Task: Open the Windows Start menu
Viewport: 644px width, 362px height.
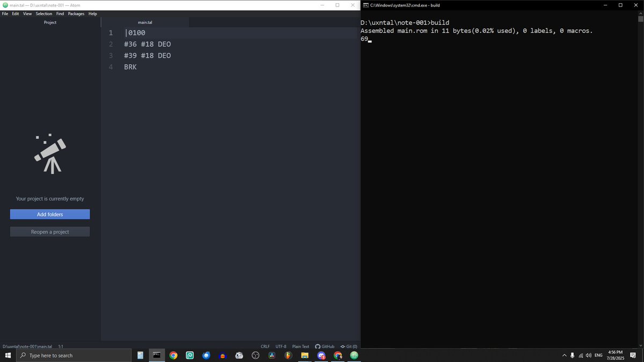Action: 8,355
